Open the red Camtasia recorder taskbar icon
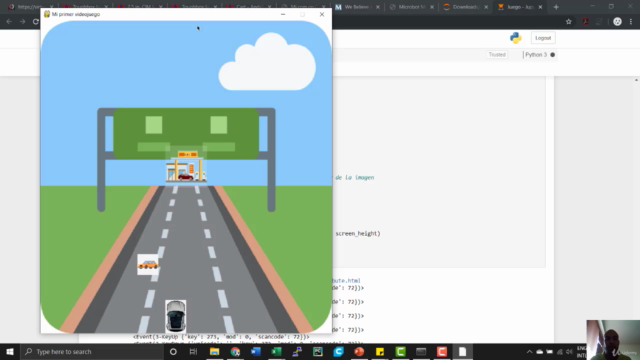This screenshot has height=360, width=640. 442,351
